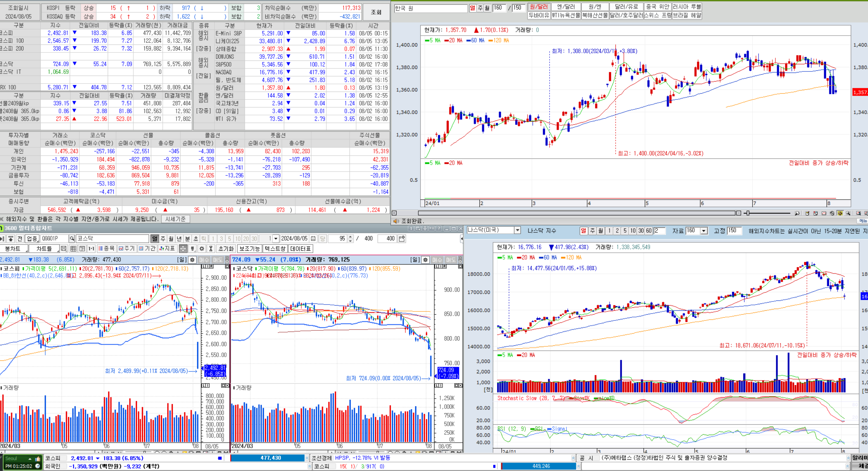Click the split-pane layout icon in chart toolbar
The height and width of the screenshot is (471, 868).
point(82,249)
